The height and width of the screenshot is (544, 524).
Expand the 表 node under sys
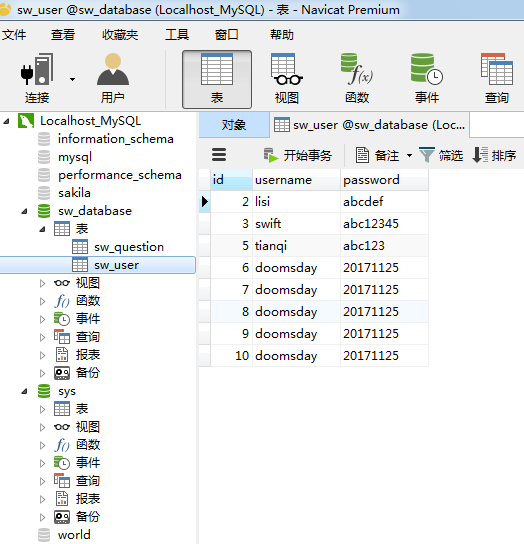click(x=42, y=409)
